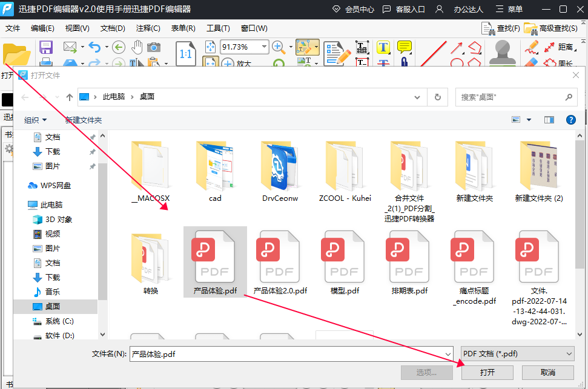Click 新建文件夹 (New Folder) in the dialog toolbar

(x=84, y=120)
